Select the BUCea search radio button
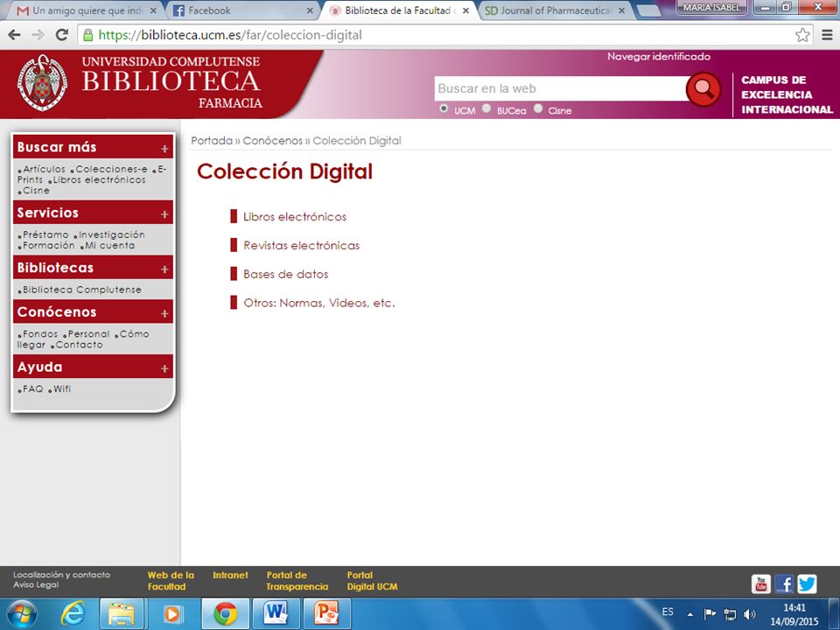 [486, 108]
